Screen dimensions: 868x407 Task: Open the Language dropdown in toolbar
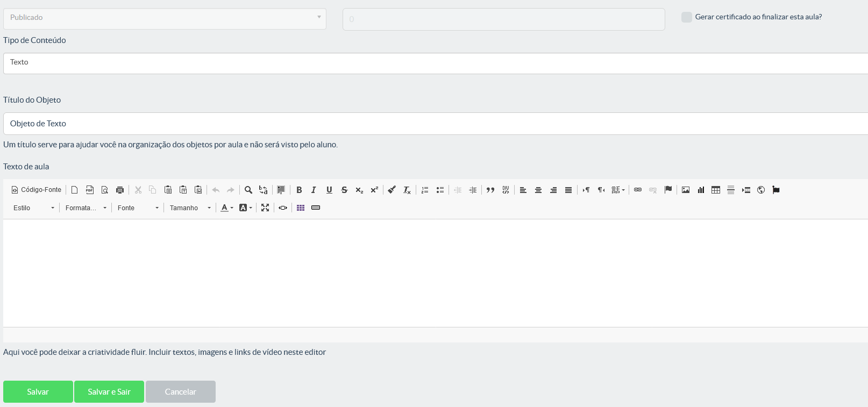(618, 190)
